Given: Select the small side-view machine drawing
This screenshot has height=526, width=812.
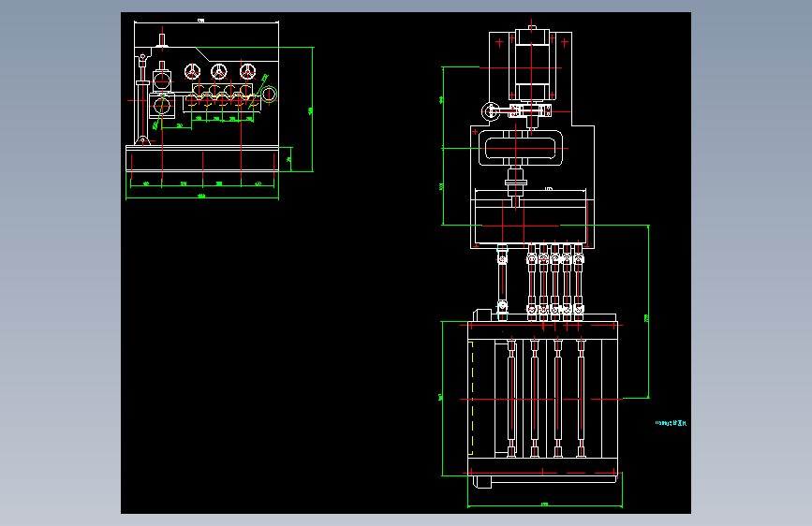Looking at the screenshot, I should tap(219, 110).
